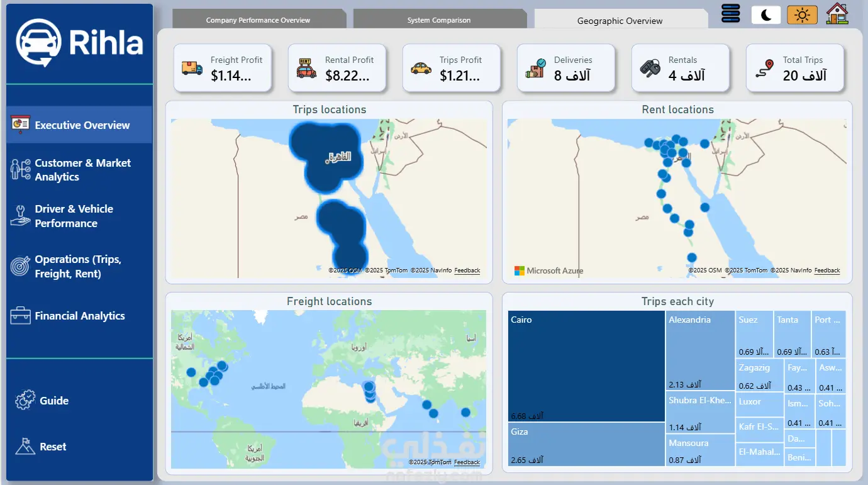The height and width of the screenshot is (485, 868).
Task: Click Feedback link on Rent locations map
Action: coord(827,270)
